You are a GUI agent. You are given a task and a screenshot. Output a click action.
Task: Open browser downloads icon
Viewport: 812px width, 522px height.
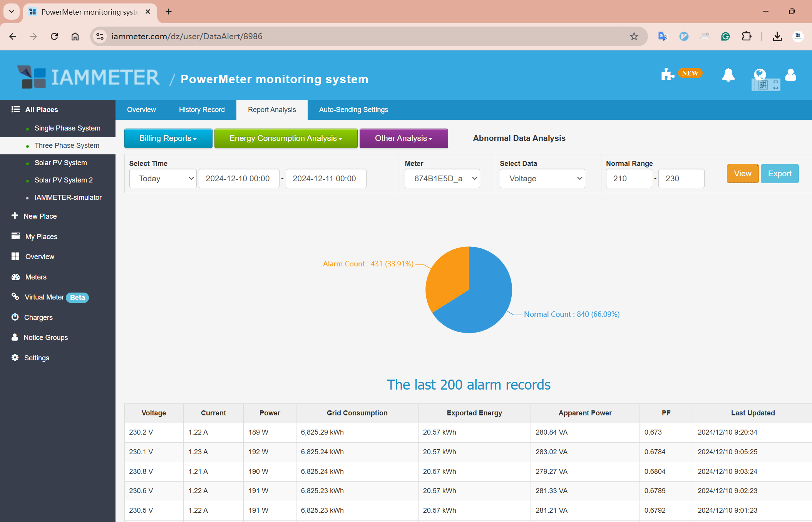pyautogui.click(x=777, y=36)
